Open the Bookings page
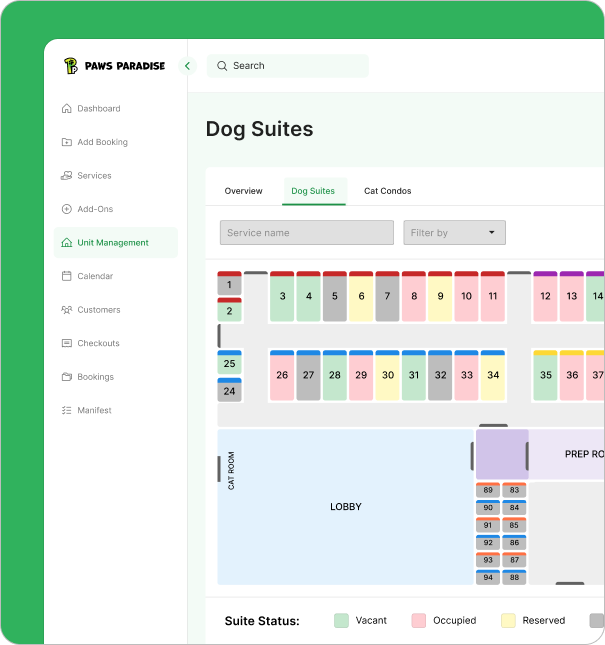Image resolution: width=605 pixels, height=645 pixels. [x=95, y=377]
